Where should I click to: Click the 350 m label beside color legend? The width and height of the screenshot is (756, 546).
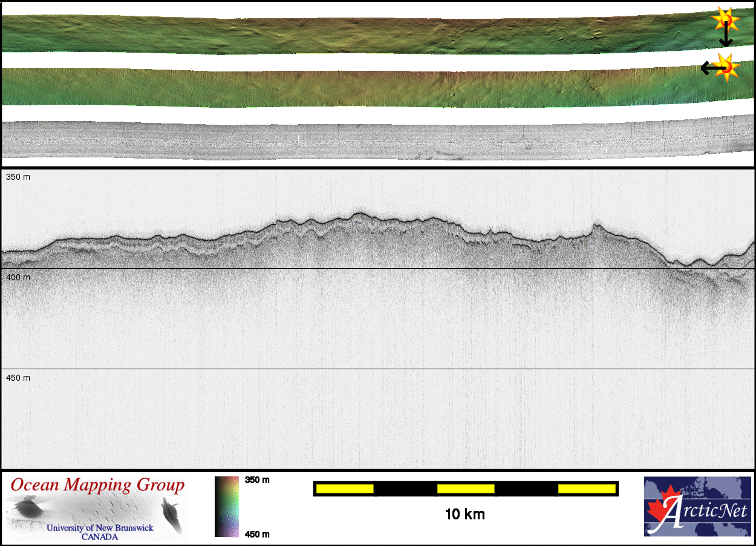257,480
